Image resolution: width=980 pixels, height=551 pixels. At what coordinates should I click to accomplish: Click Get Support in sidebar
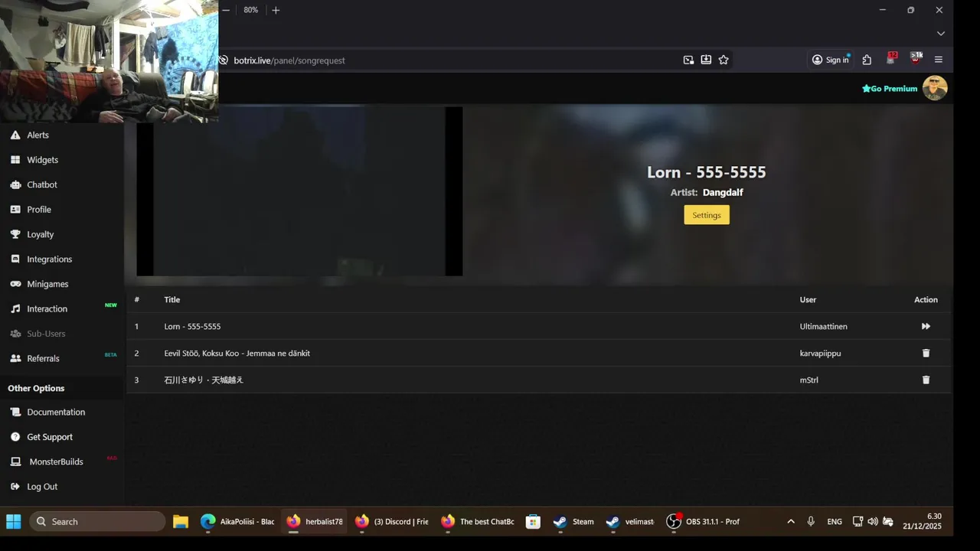pos(50,437)
